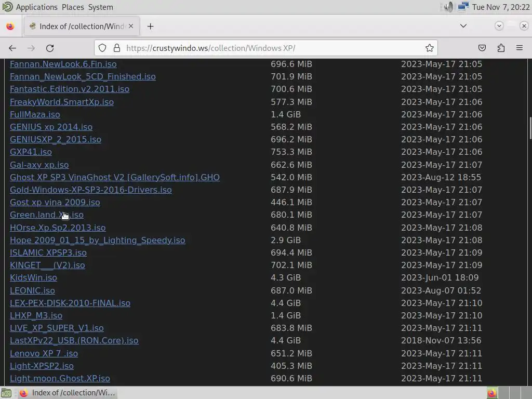532x399 pixels.
Task: Open Fantastic.Edition.v2.2011.iso link
Action: click(x=70, y=89)
